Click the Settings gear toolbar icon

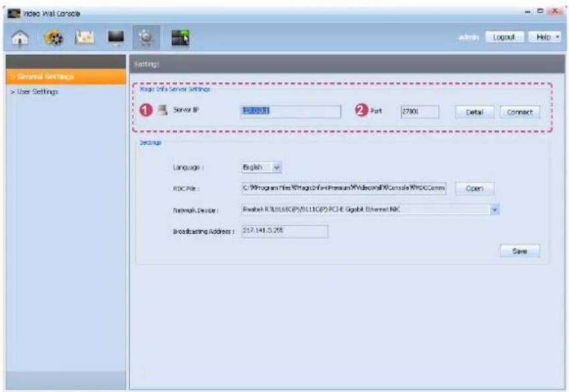pyautogui.click(x=146, y=37)
